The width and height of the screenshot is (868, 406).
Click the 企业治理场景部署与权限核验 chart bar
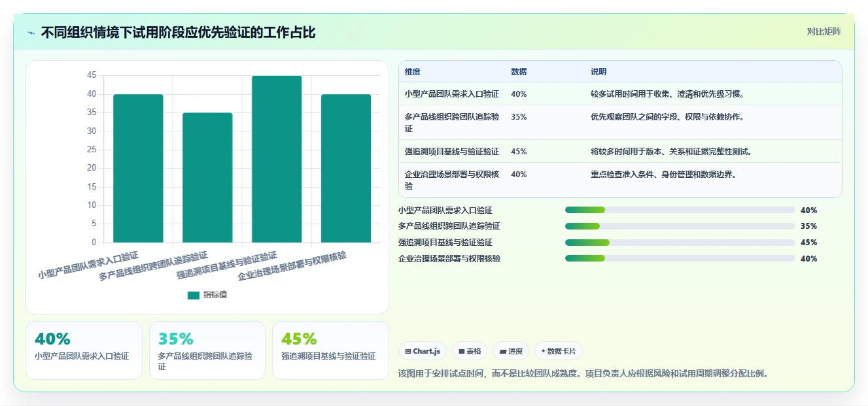[x=346, y=168]
